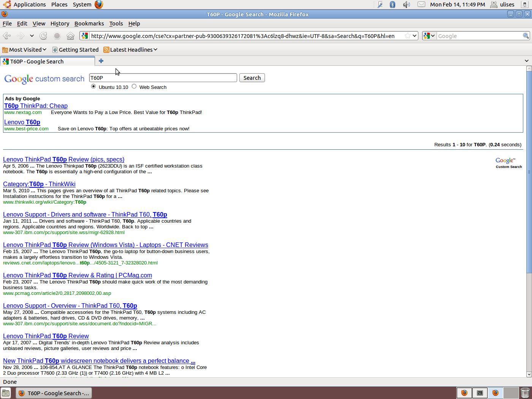Click the Reload page icon
Image resolution: width=532 pixels, height=399 pixels.
(x=43, y=36)
